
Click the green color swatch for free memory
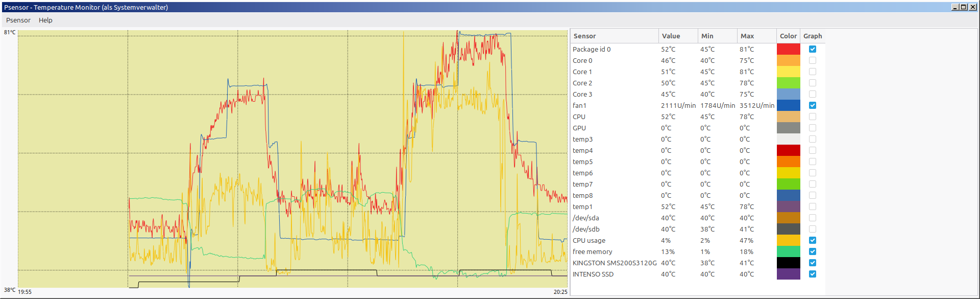(788, 251)
